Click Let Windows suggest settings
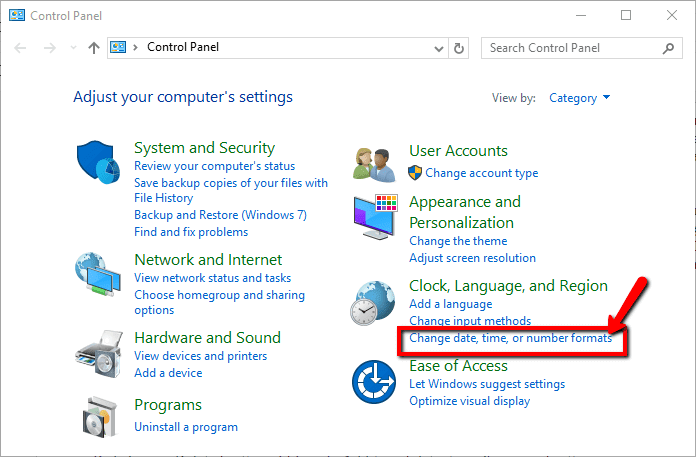Viewport: 696px width, 457px height. click(487, 384)
